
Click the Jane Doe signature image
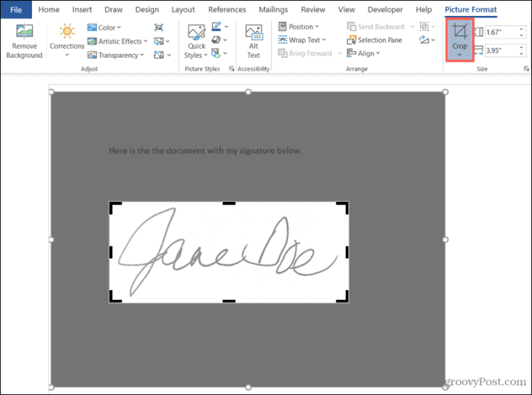229,252
